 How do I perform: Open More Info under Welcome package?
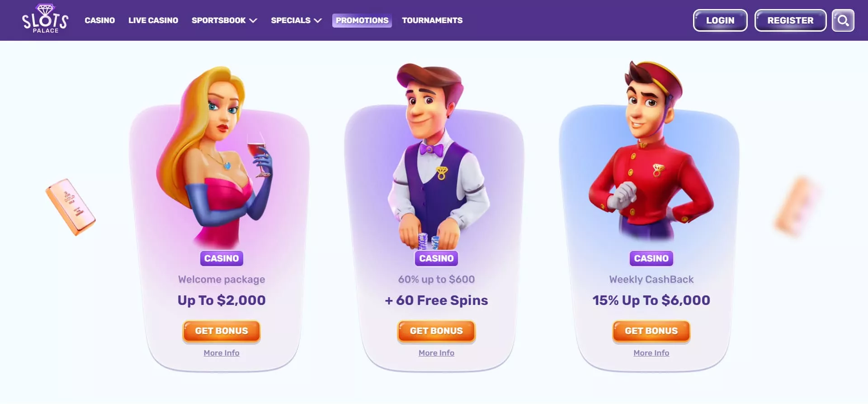222,353
